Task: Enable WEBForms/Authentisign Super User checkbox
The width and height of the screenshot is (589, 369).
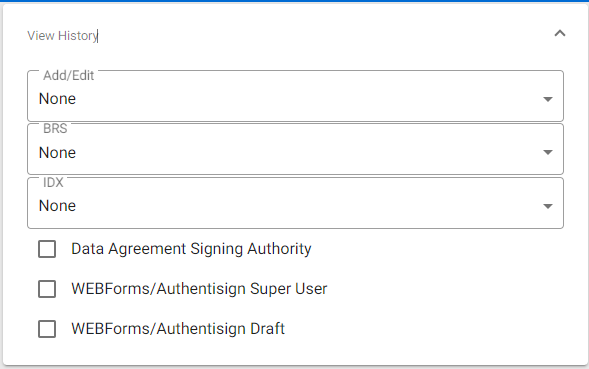Action: coord(47,289)
